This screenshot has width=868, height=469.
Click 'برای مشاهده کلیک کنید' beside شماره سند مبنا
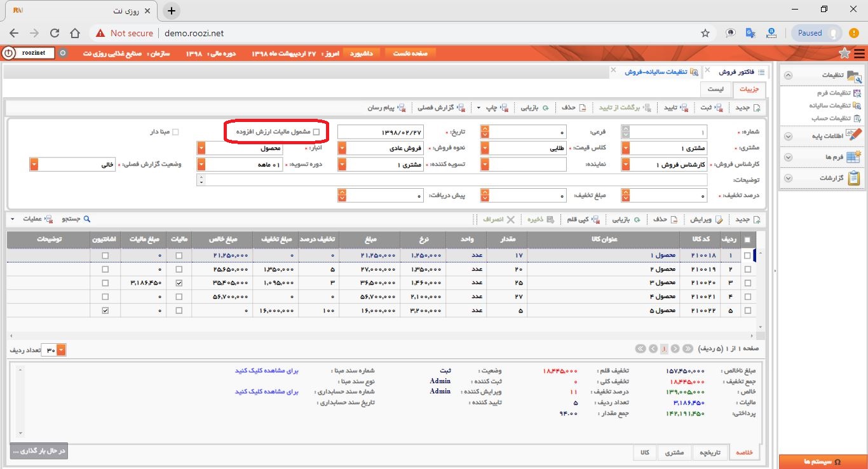[267, 370]
